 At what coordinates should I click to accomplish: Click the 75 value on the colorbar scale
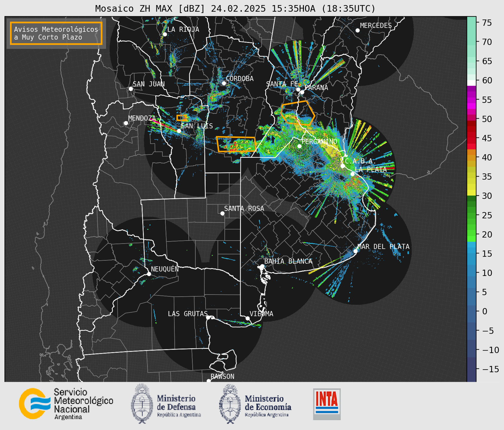pos(486,23)
